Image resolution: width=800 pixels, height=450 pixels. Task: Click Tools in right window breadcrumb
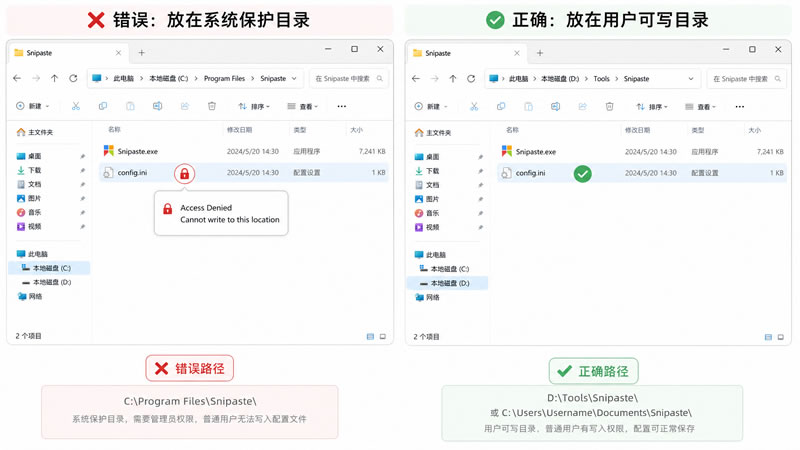[x=602, y=79]
